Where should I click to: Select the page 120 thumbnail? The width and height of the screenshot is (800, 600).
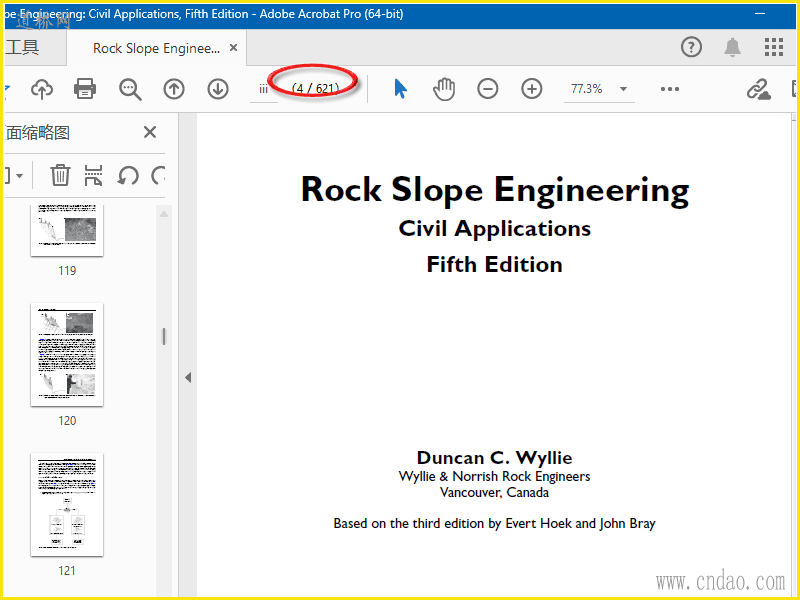67,355
